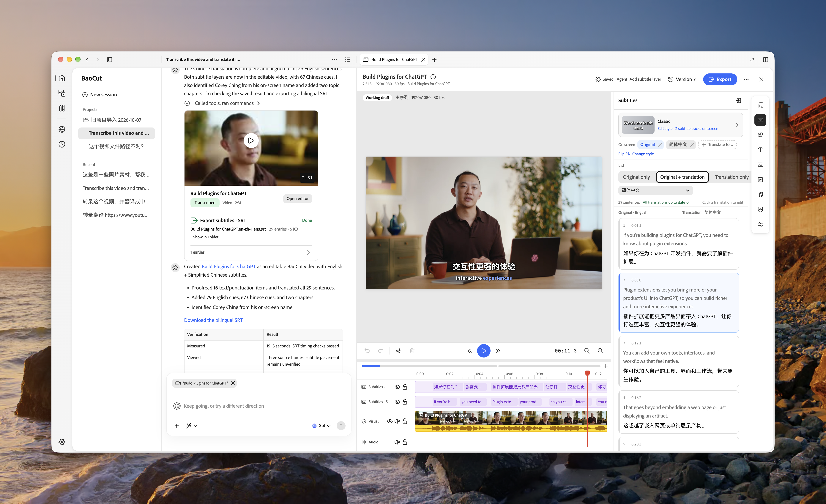
Task: Open the Sol model selector dropdown
Action: point(321,426)
